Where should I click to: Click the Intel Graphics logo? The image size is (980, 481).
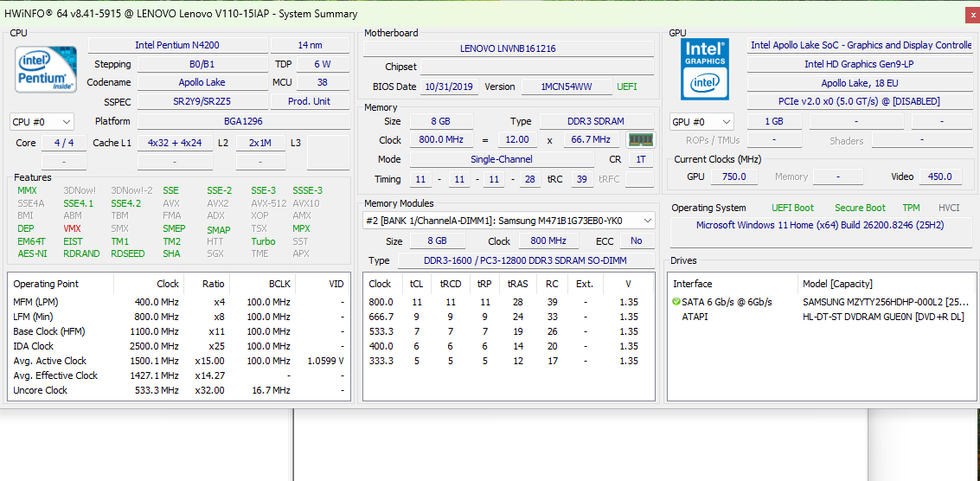(705, 69)
